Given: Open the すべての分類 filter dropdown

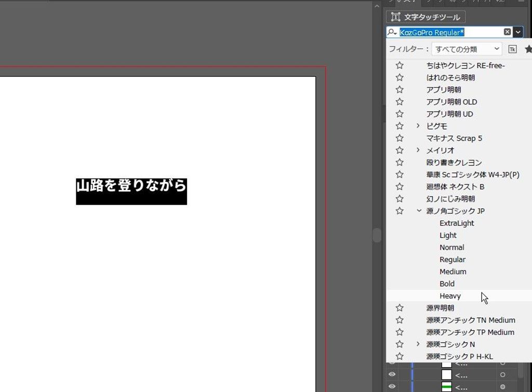Looking at the screenshot, I should (467, 49).
